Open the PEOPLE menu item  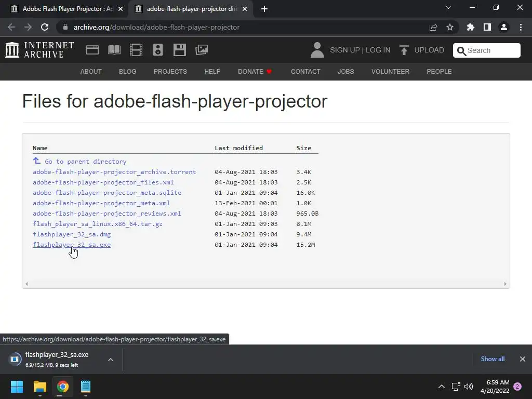click(x=439, y=72)
